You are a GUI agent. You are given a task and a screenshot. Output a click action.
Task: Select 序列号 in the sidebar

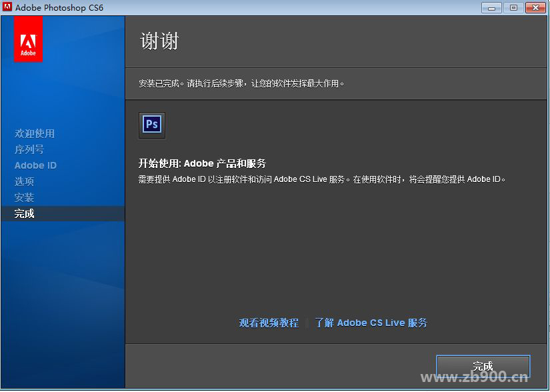(31, 149)
